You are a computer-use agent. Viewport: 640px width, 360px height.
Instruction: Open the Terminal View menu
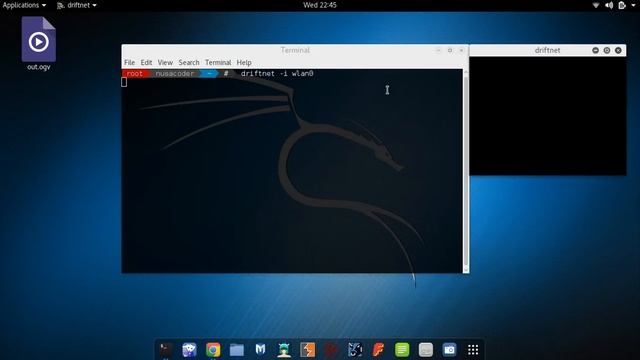point(165,62)
